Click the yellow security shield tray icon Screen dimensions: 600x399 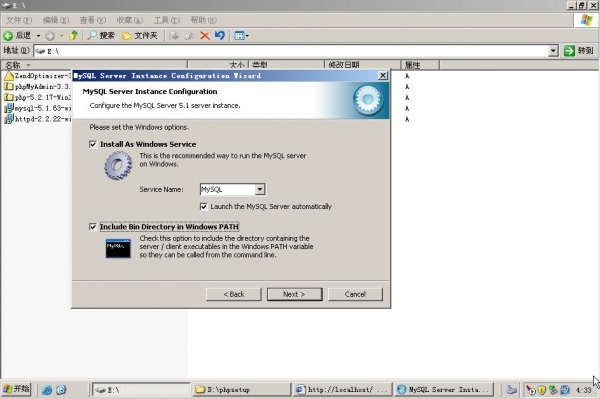point(541,390)
